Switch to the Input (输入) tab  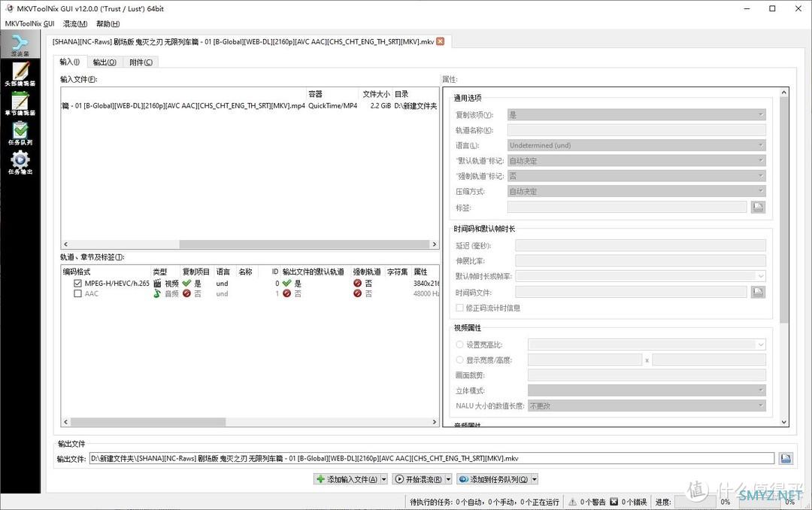(69, 62)
